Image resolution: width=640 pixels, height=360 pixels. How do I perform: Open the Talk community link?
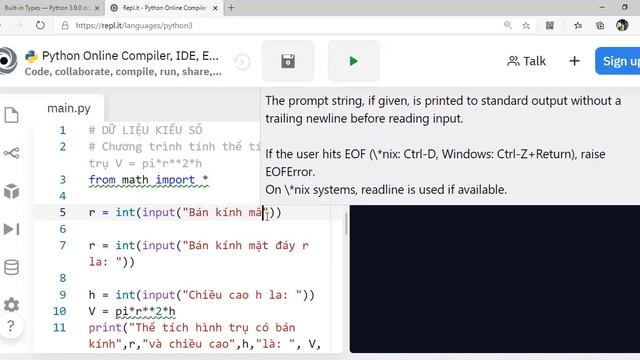(x=526, y=61)
